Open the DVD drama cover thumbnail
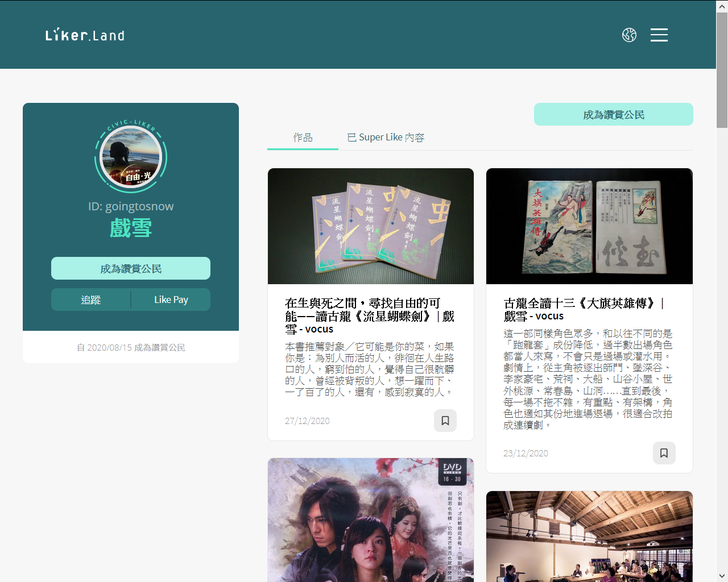Image resolution: width=728 pixels, height=582 pixels. (371, 520)
